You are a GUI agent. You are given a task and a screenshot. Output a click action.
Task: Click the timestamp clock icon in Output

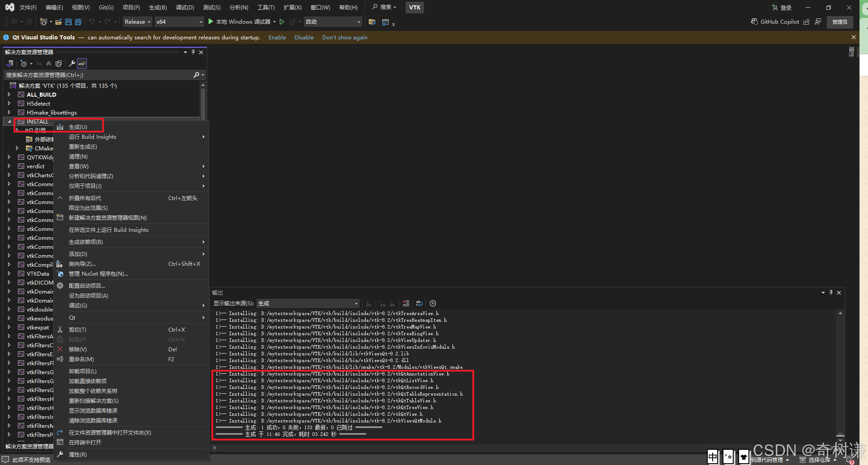point(433,303)
